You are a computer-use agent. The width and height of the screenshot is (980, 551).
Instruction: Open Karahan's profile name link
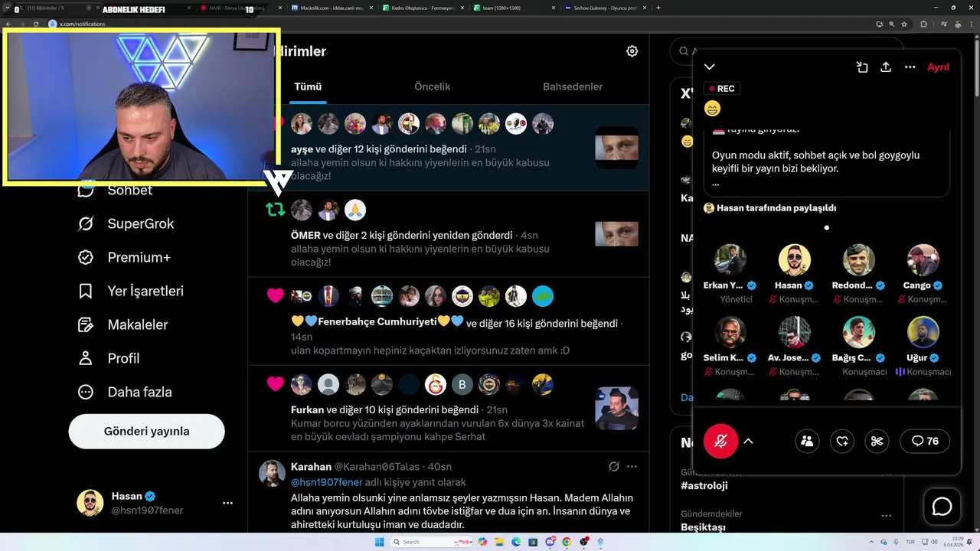(311, 466)
